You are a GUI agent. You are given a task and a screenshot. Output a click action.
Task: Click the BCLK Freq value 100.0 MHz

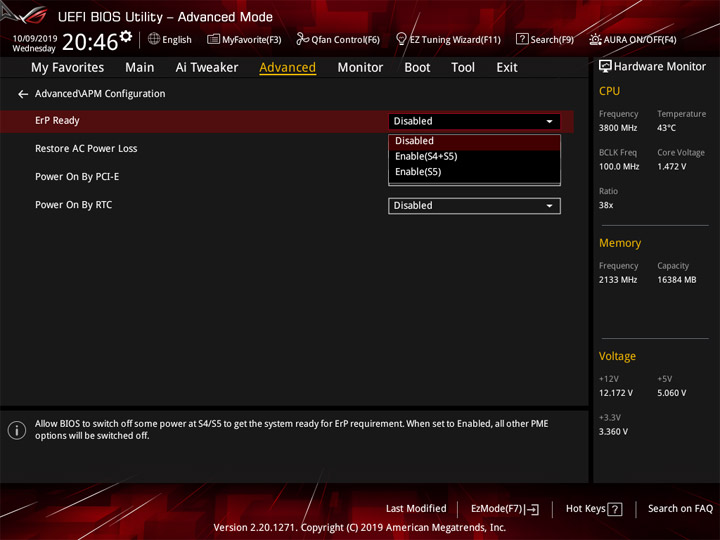(619, 167)
